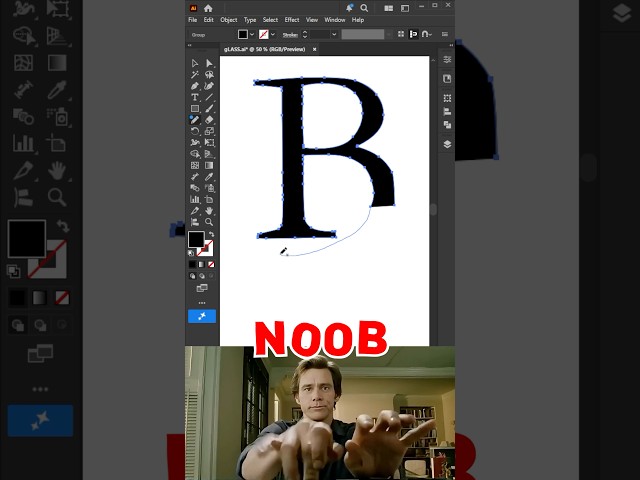This screenshot has width=640, height=480.
Task: Select the Perspective Grid tool
Action: (209, 154)
